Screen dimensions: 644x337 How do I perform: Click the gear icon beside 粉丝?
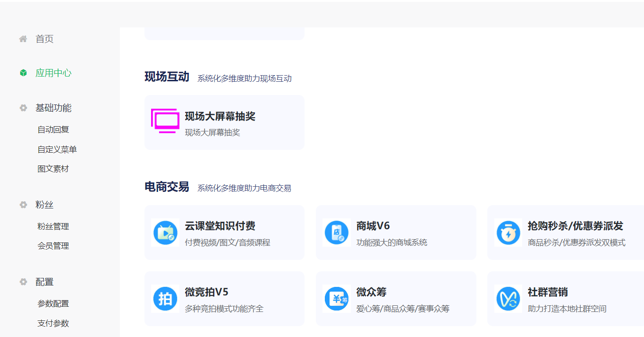[x=23, y=205]
